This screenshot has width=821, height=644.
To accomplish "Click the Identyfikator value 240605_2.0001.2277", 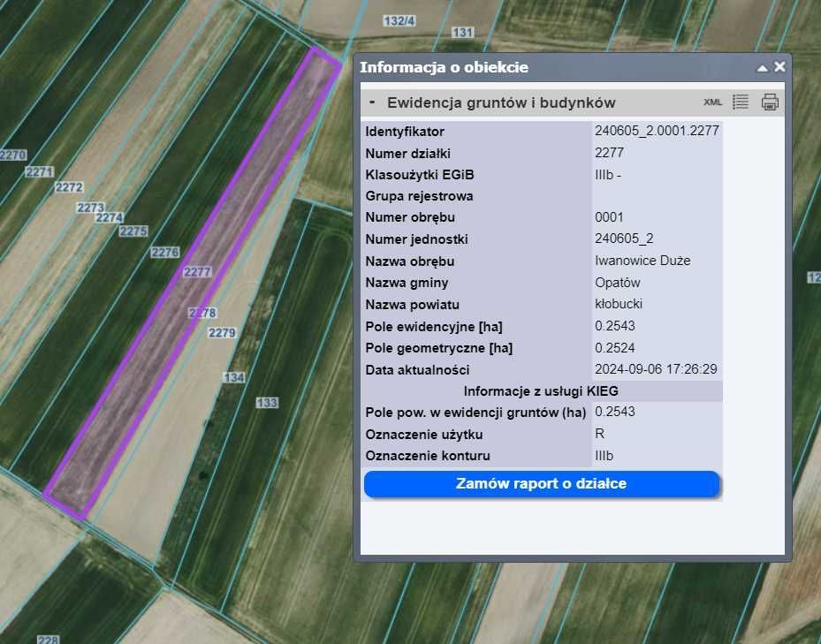I will click(x=658, y=131).
